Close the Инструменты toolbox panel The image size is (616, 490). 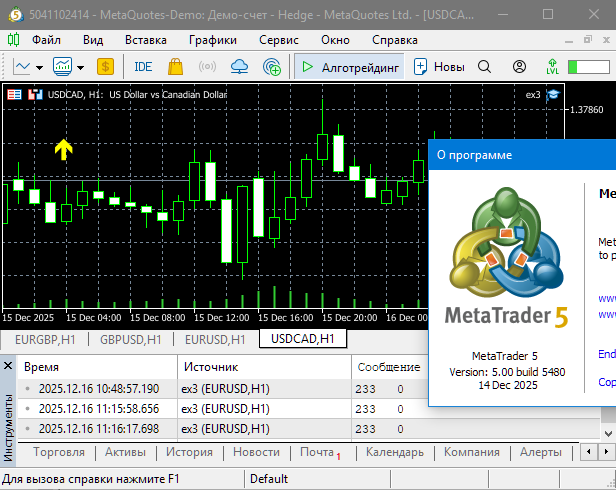(x=8, y=366)
